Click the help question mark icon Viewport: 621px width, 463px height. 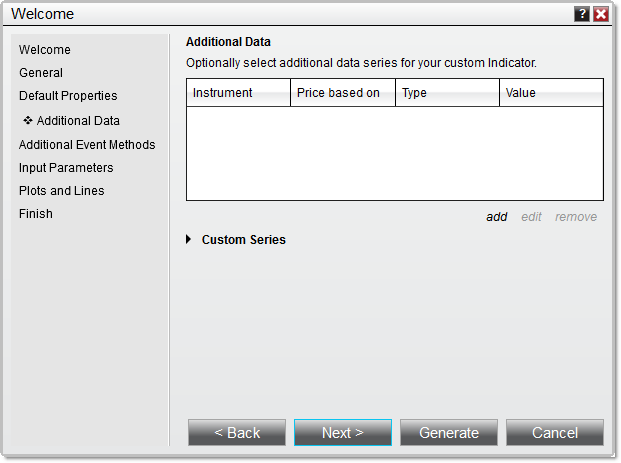coord(582,14)
